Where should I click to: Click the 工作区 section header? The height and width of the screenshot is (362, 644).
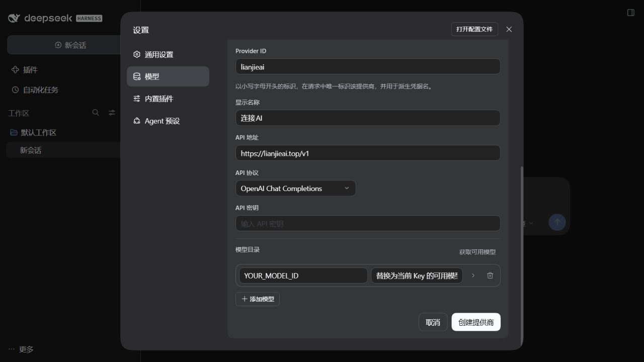pos(19,113)
